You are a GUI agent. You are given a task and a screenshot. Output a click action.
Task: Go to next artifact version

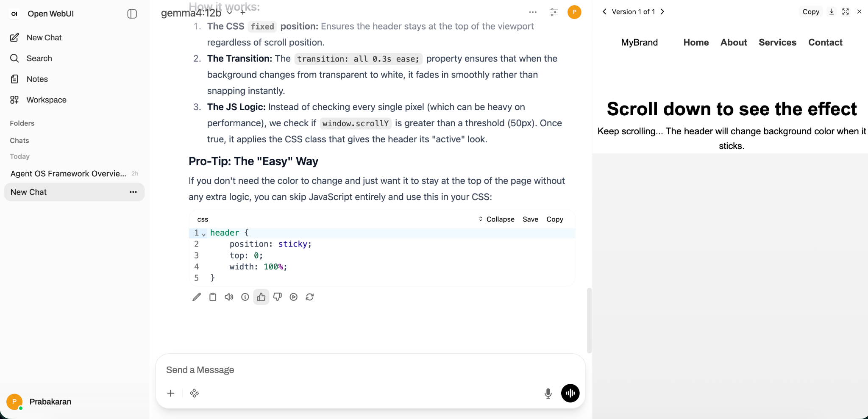[x=662, y=12]
